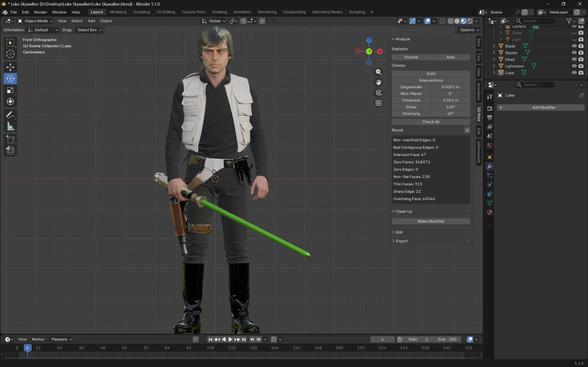The width and height of the screenshot is (588, 367).
Task: Disable rendering for the Blaster object
Action: (x=581, y=53)
